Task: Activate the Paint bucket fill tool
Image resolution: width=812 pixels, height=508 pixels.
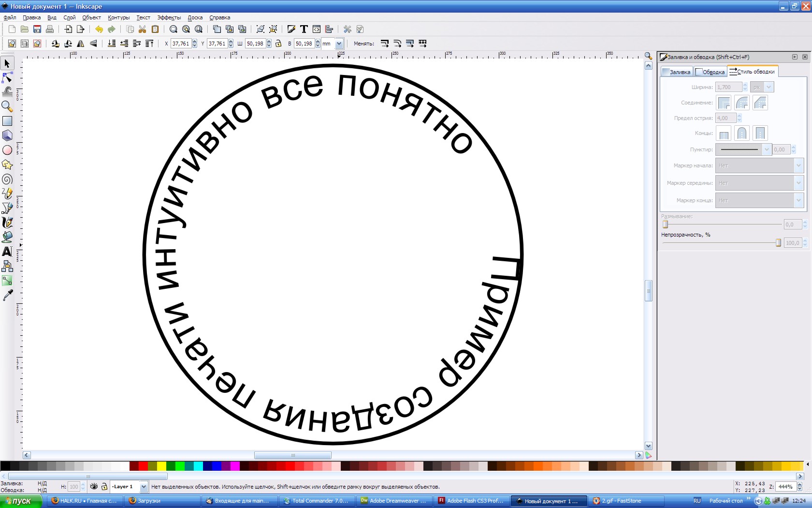Action: 7,237
